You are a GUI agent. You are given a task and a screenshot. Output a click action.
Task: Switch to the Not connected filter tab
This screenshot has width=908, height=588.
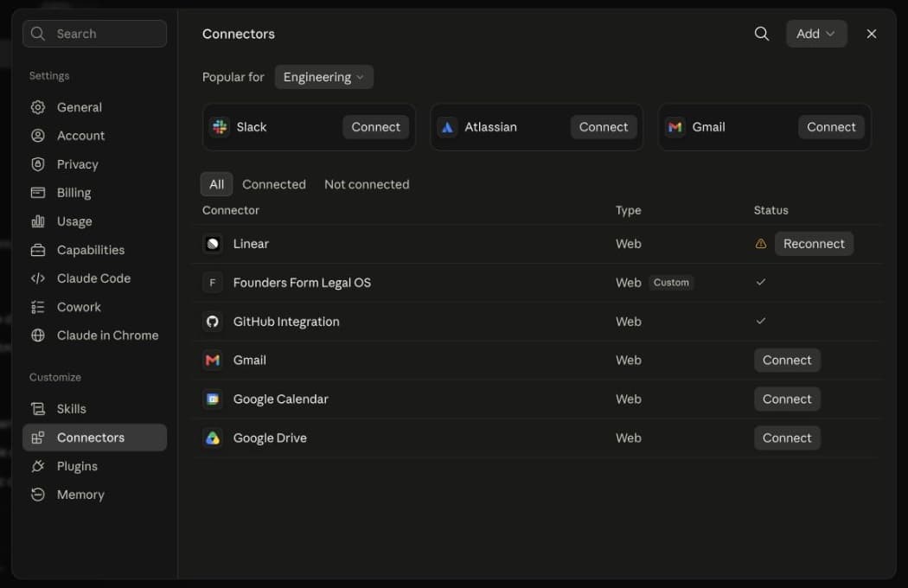point(367,184)
